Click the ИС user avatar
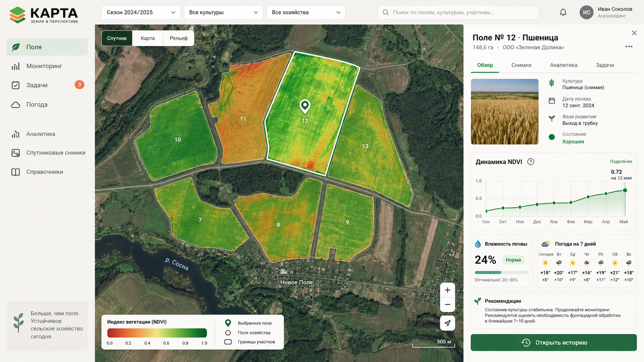 click(586, 12)
